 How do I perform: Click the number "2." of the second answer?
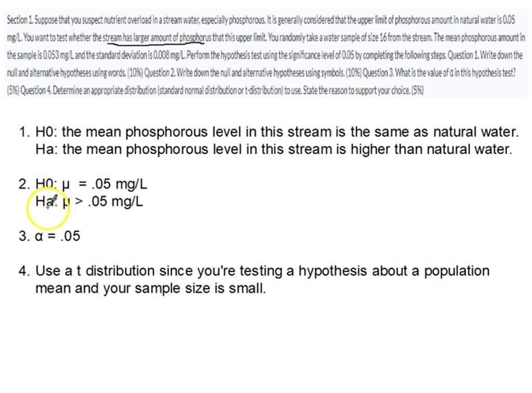[24, 184]
